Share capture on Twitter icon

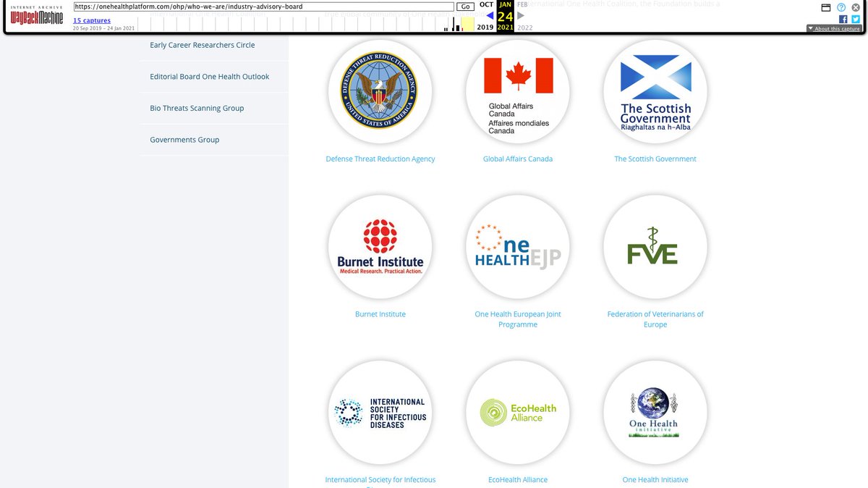pyautogui.click(x=855, y=19)
